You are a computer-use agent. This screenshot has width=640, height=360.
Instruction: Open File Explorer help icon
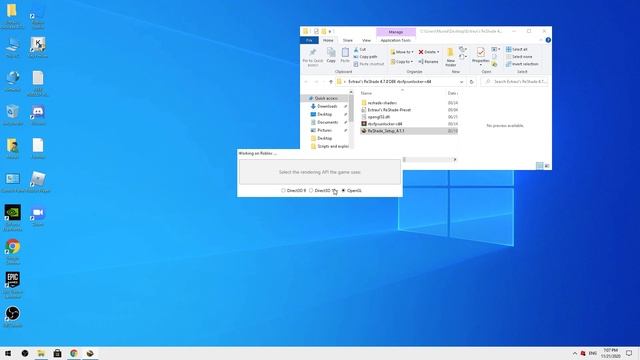coord(548,40)
